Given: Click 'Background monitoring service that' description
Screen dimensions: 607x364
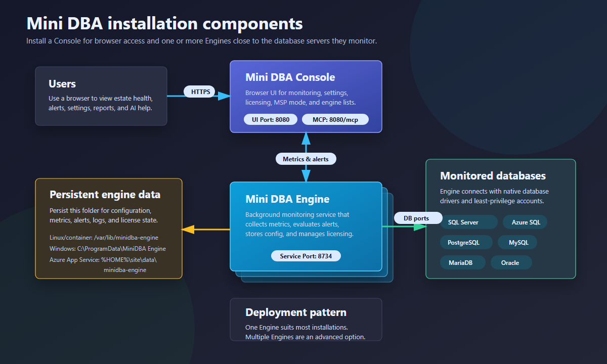Looking at the screenshot, I should tap(297, 214).
